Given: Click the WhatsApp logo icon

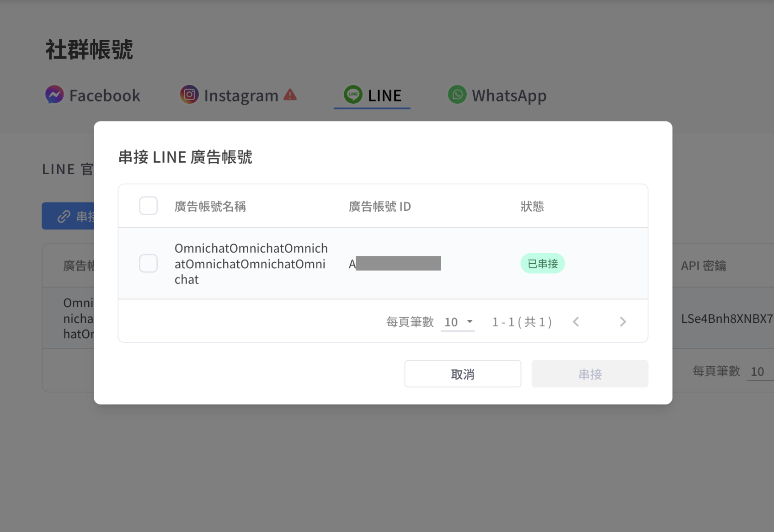Looking at the screenshot, I should point(457,95).
